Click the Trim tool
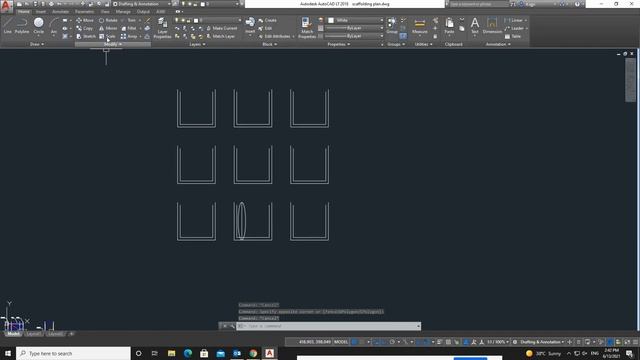 pyautogui.click(x=129, y=20)
